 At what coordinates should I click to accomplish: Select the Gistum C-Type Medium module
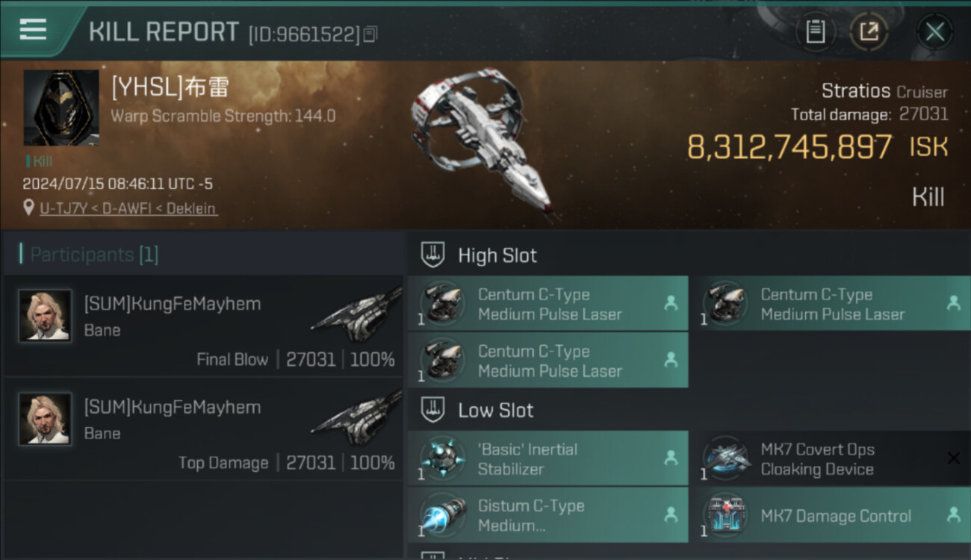547,515
